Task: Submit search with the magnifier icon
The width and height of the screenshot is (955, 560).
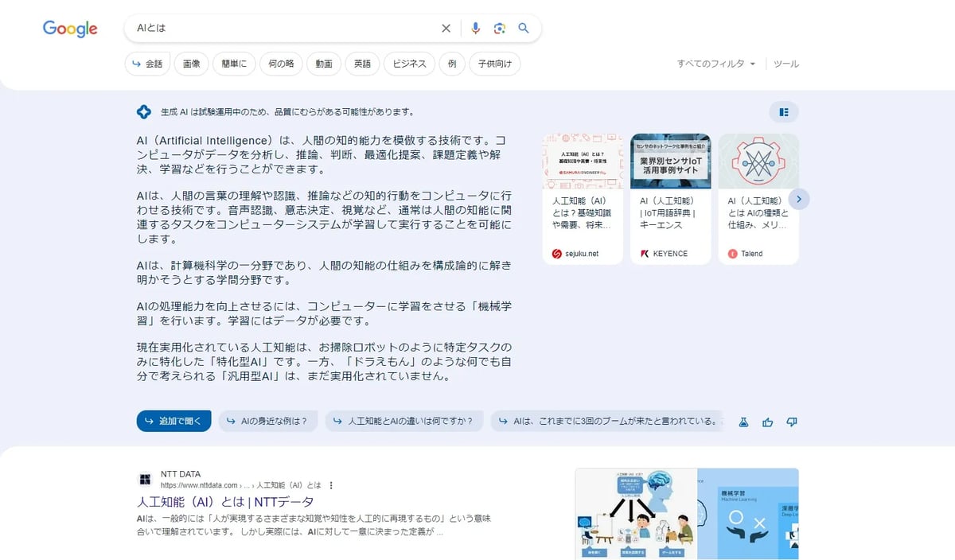Action: coord(523,29)
